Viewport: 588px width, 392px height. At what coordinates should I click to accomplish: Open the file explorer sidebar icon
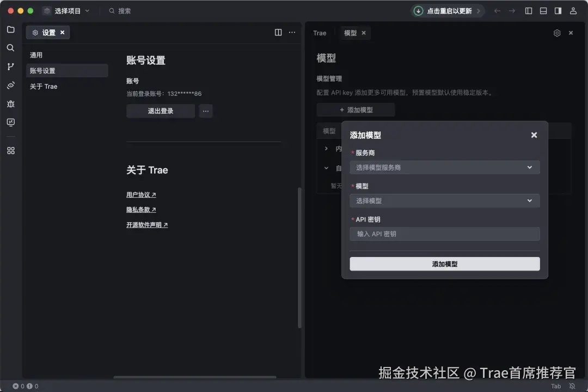(x=11, y=29)
